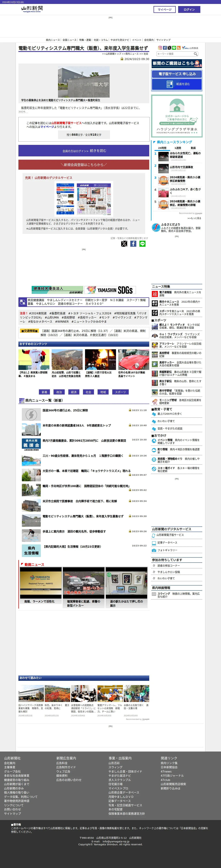Open the フォトギャラリー camera icon

[154, 550]
